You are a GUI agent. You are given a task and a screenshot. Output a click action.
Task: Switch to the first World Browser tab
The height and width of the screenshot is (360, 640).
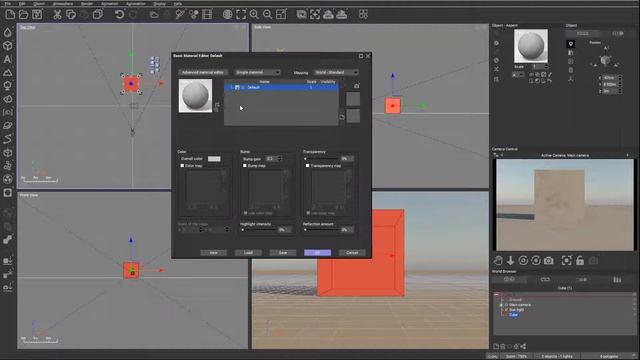pyautogui.click(x=509, y=280)
